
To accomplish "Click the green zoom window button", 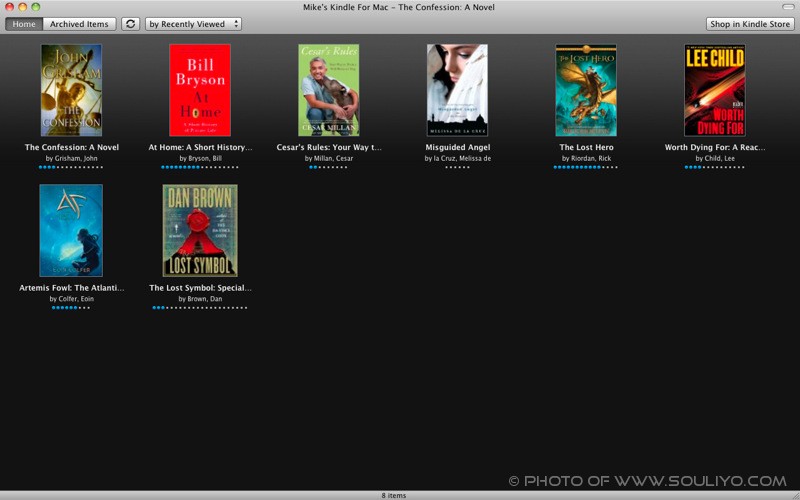I will (x=36, y=7).
